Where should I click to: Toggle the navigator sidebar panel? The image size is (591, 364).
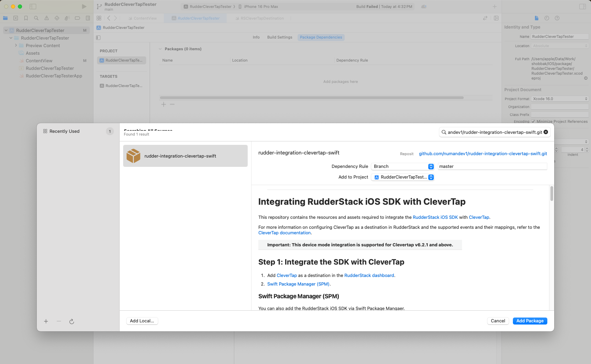(33, 7)
